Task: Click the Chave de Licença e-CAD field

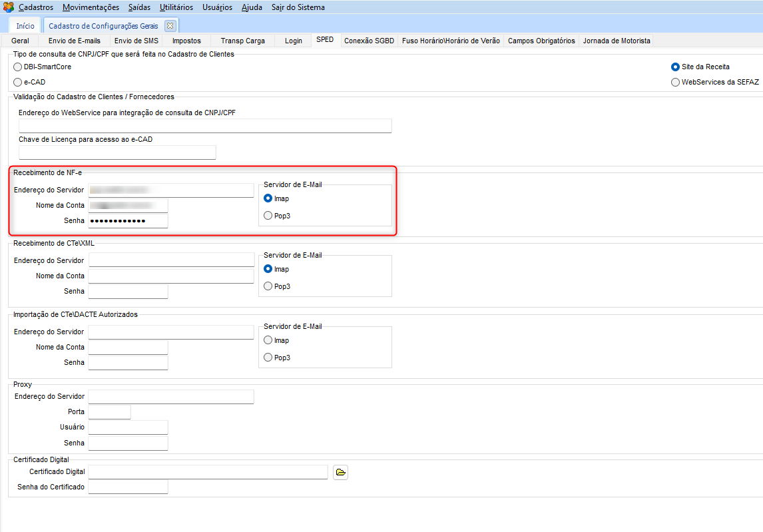Action: point(117,152)
